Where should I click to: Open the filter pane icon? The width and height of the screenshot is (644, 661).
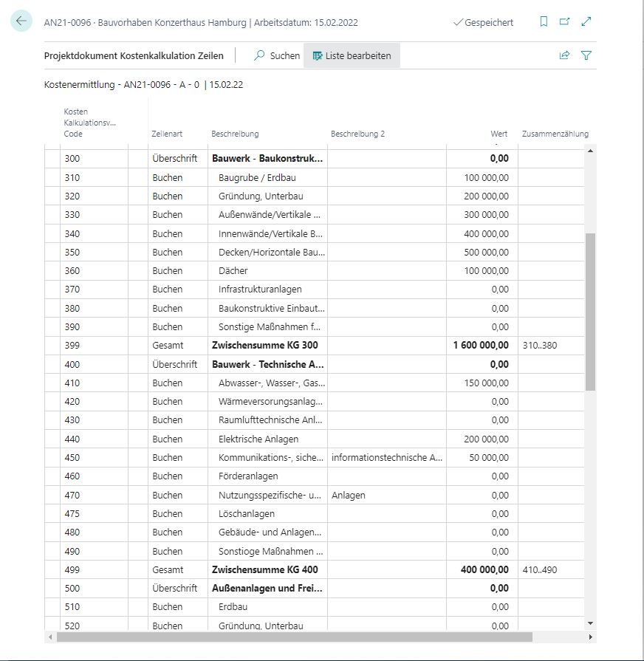[x=586, y=55]
